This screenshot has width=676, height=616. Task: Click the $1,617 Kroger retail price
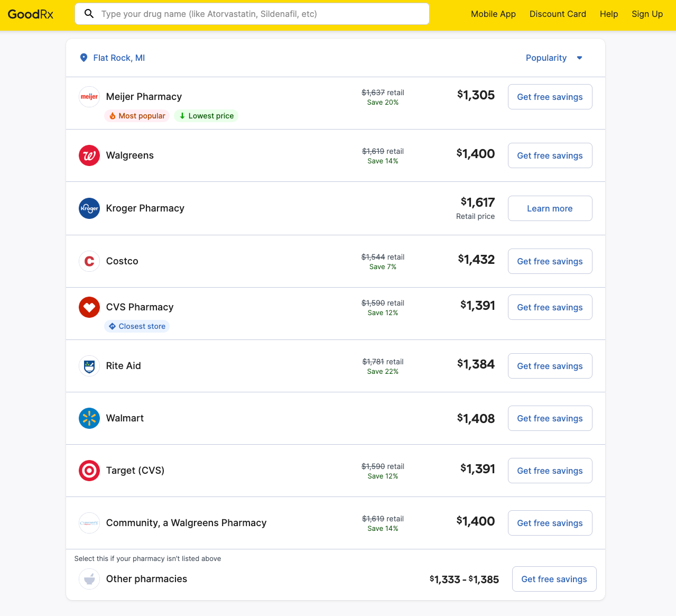click(478, 203)
